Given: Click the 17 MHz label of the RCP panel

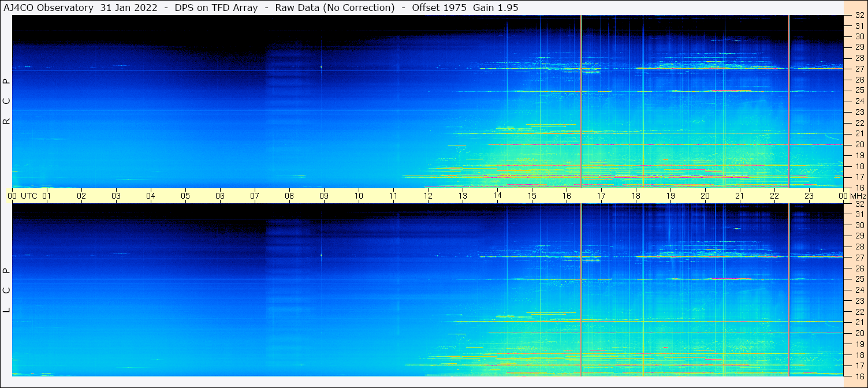Looking at the screenshot, I should [859, 177].
